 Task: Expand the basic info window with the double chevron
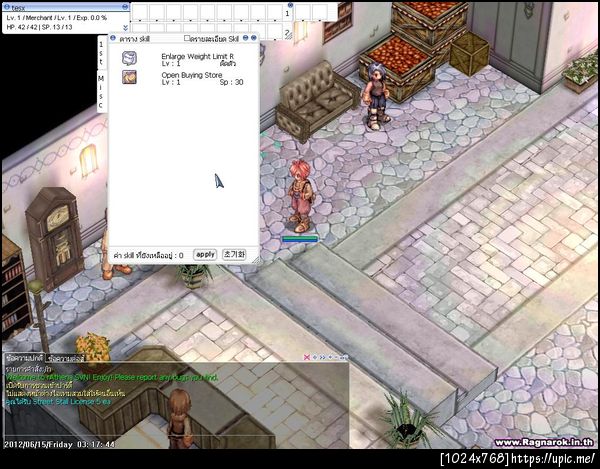[126, 28]
